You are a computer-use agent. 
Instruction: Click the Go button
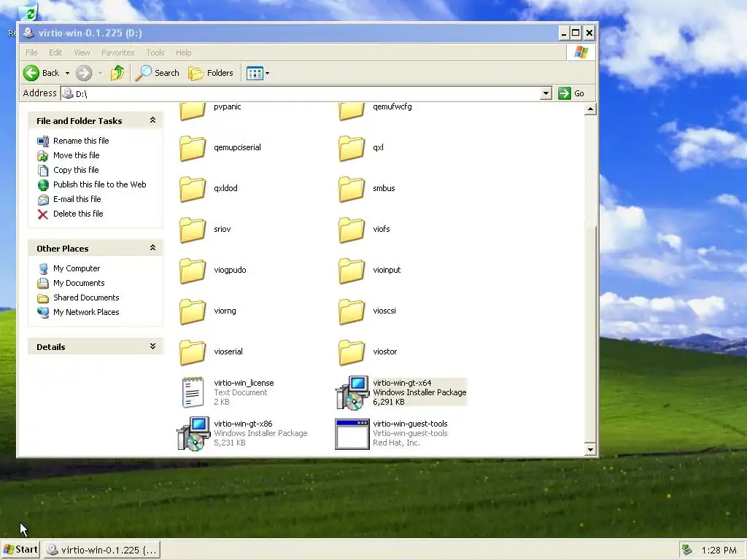[571, 93]
